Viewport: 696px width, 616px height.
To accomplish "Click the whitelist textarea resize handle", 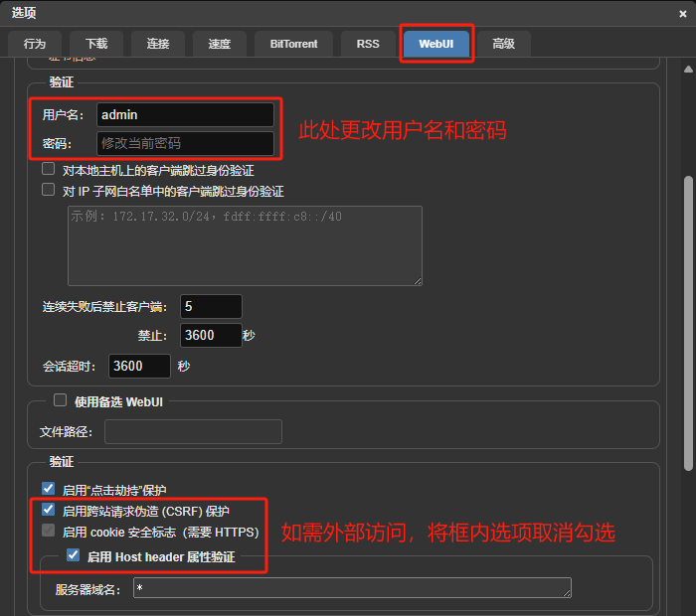I will [x=418, y=281].
